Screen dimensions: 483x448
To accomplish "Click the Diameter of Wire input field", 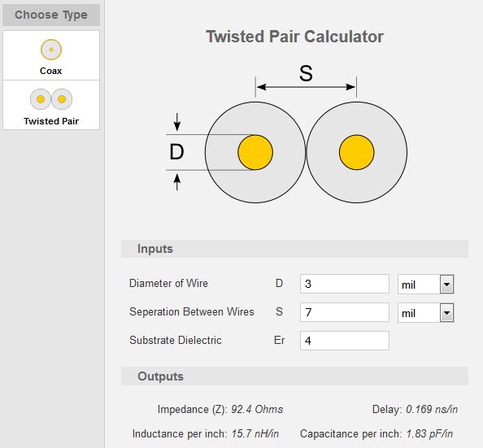I will (x=345, y=284).
